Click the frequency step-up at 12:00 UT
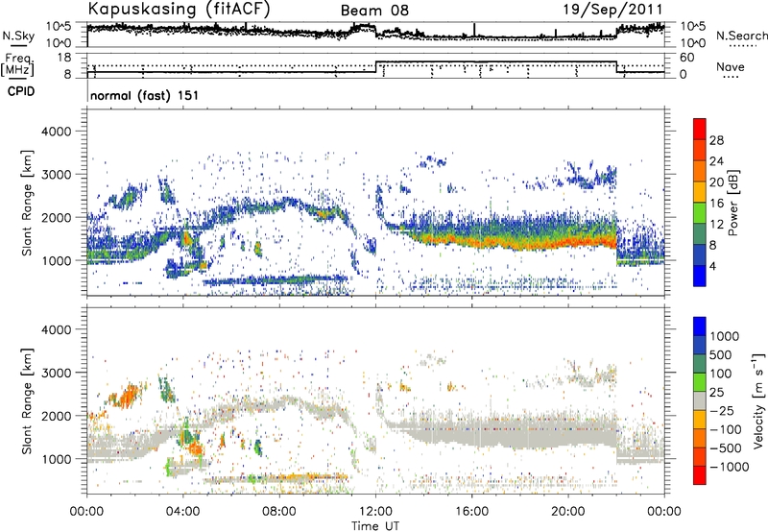 point(375,67)
